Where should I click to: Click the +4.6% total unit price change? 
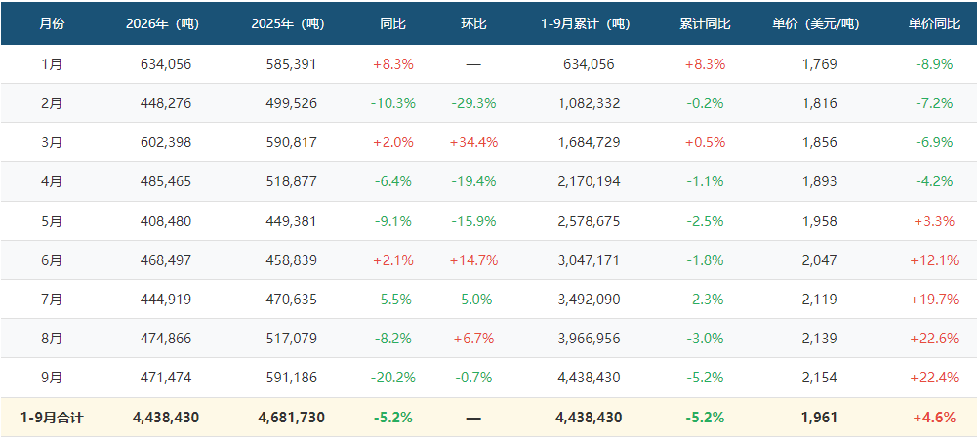point(934,418)
